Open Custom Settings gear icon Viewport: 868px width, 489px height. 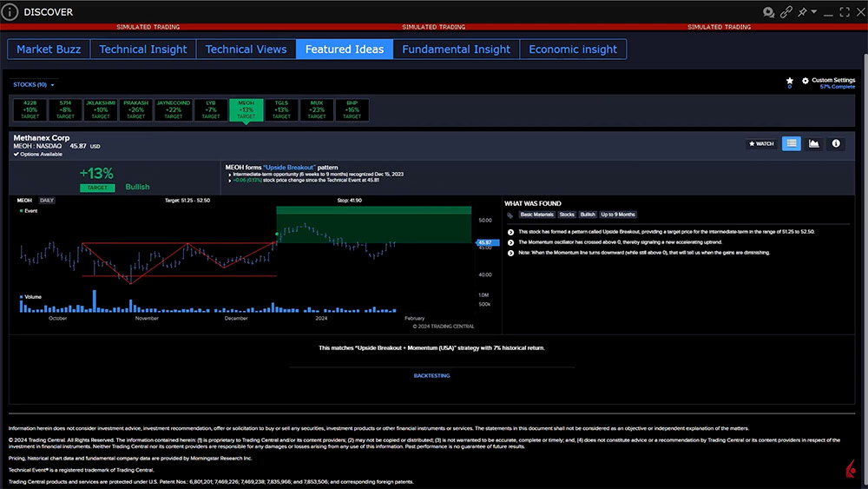806,81
